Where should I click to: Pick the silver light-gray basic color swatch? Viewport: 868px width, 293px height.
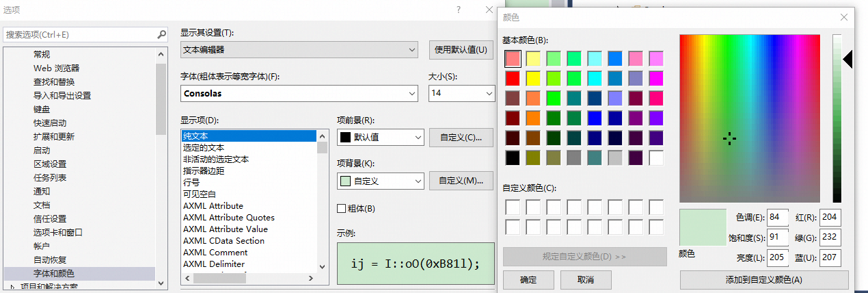pyautogui.click(x=615, y=157)
